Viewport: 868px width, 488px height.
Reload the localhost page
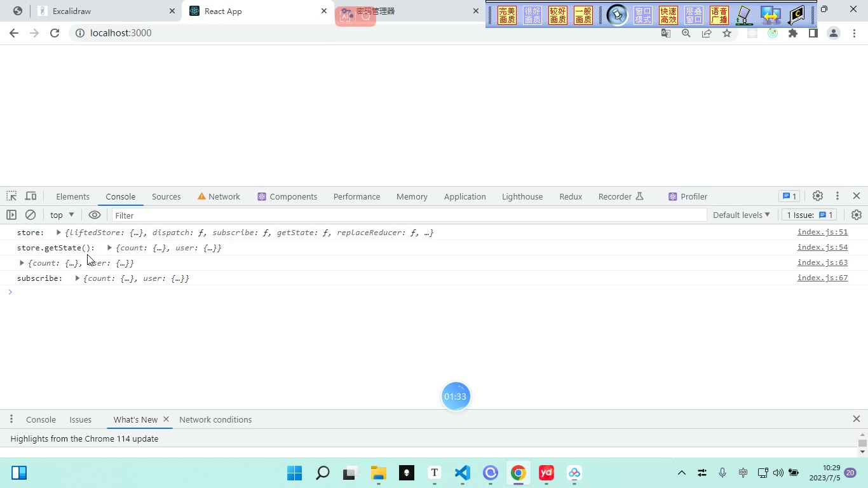(x=55, y=33)
